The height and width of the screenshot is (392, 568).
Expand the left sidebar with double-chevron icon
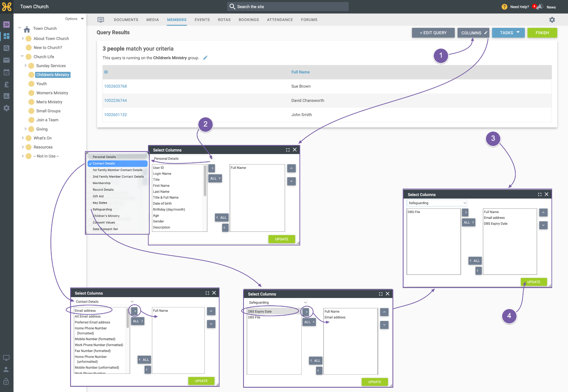tap(6, 24)
